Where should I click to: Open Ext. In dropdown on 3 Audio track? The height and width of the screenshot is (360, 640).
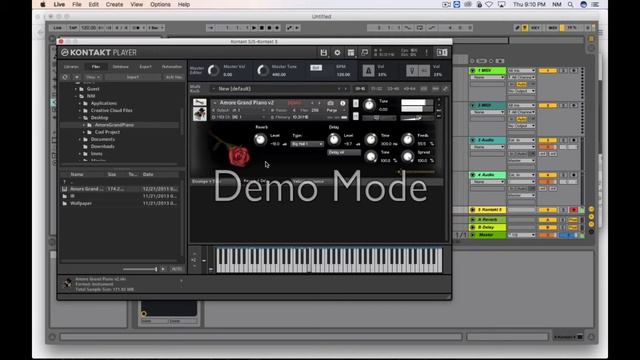click(521, 140)
